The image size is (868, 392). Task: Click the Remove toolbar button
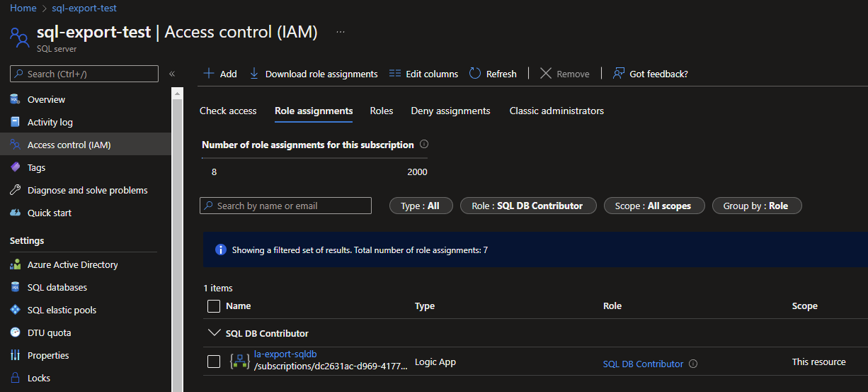565,74
